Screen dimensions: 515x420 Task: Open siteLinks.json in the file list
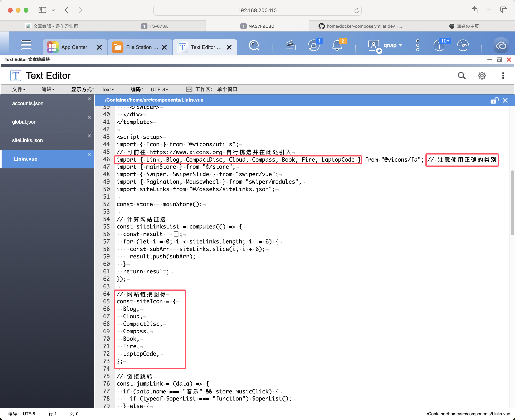(x=27, y=140)
